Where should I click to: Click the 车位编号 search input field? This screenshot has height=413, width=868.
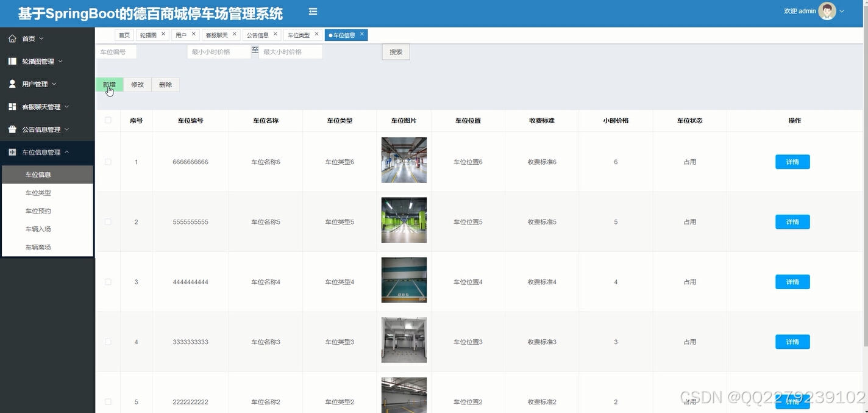point(115,52)
